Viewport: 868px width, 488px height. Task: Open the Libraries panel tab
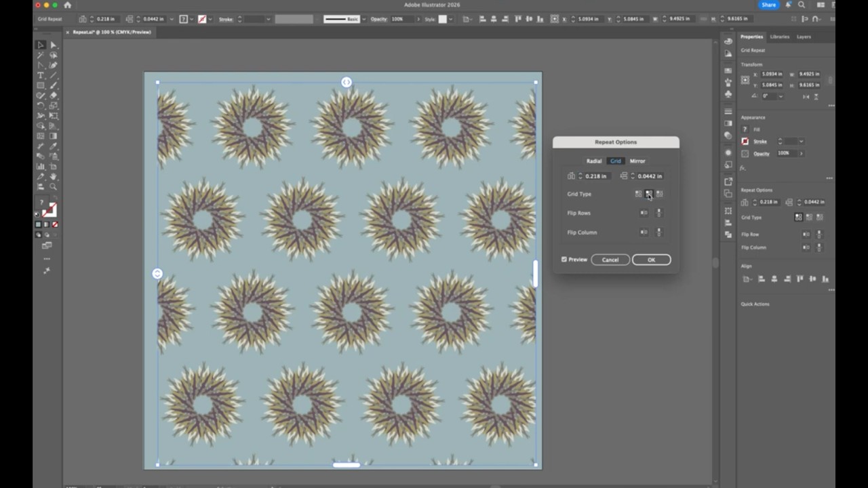(x=779, y=37)
